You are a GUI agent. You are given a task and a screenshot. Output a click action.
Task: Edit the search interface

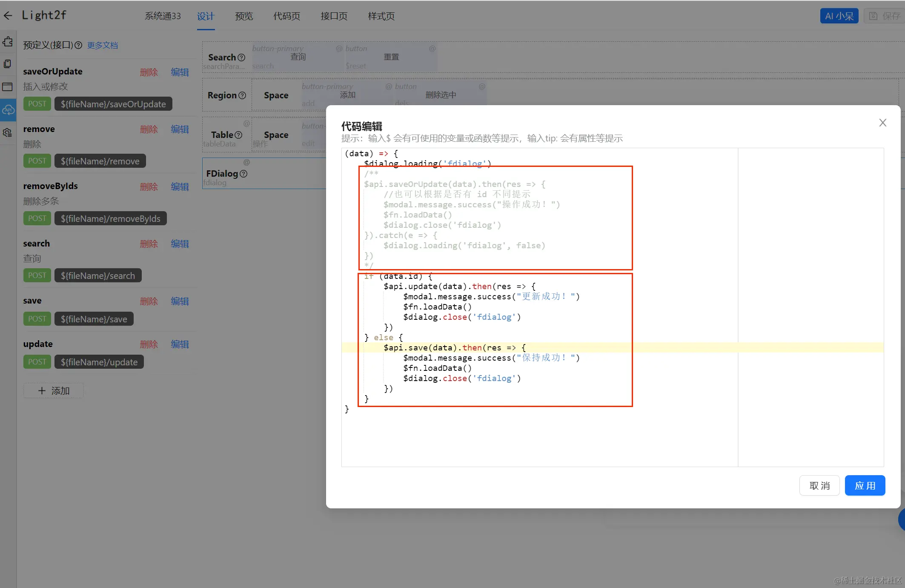[x=180, y=244]
